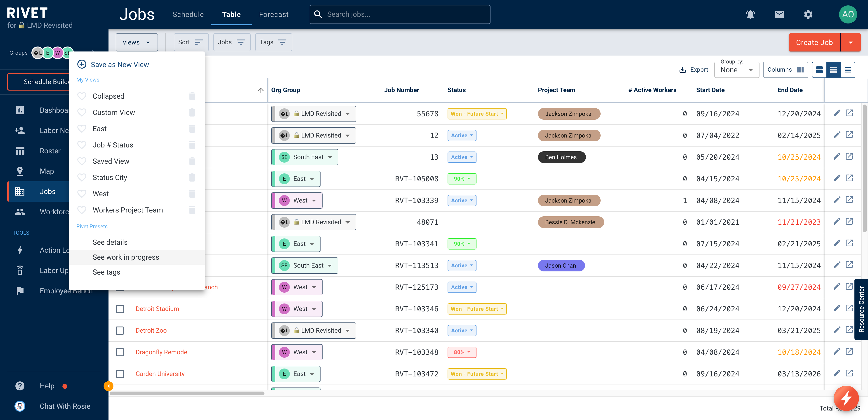The image size is (868, 420).
Task: Click the Workforce people icon
Action: tap(20, 212)
